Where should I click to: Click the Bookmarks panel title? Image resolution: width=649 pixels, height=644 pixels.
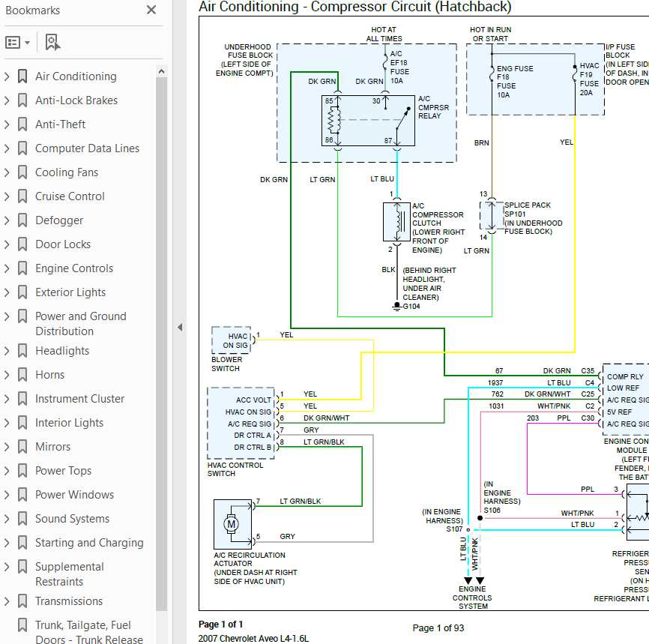(x=33, y=10)
